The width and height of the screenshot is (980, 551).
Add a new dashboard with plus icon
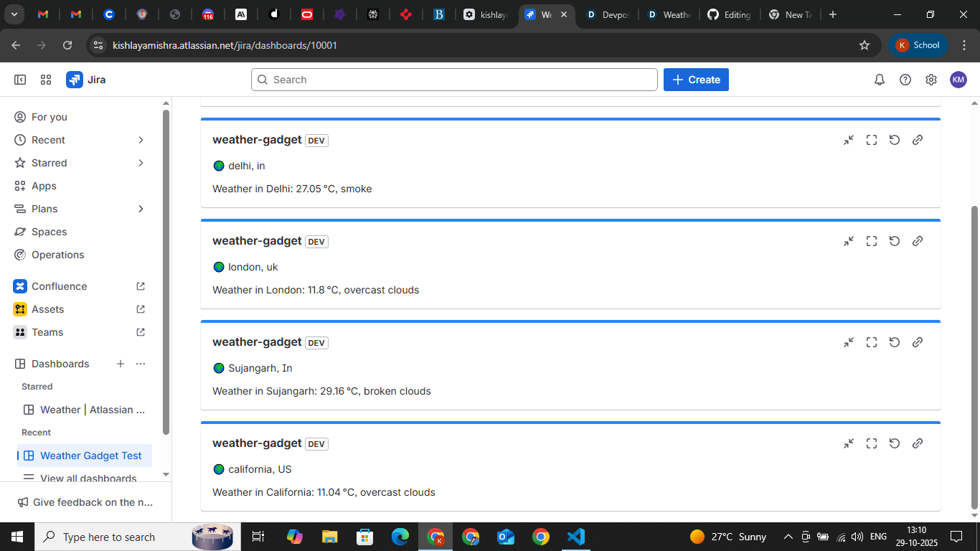coord(121,364)
